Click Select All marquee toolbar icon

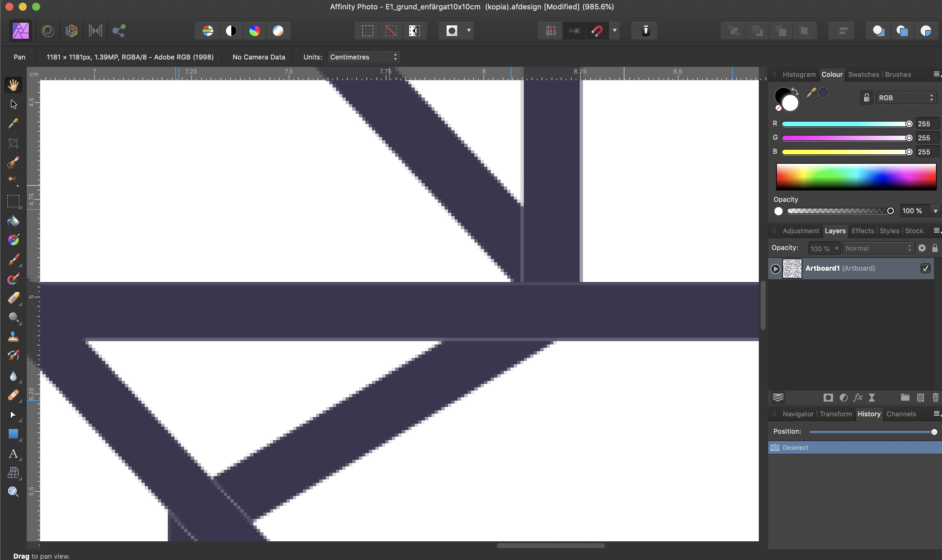tap(367, 30)
